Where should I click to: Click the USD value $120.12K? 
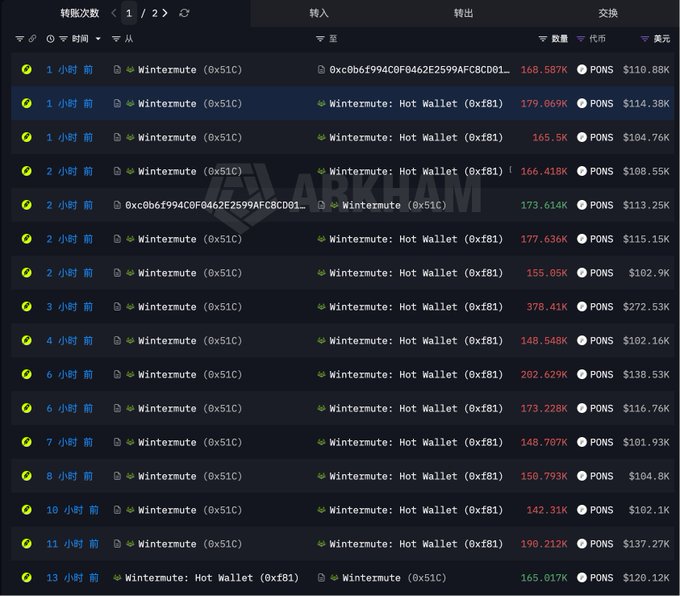pyautogui.click(x=646, y=577)
